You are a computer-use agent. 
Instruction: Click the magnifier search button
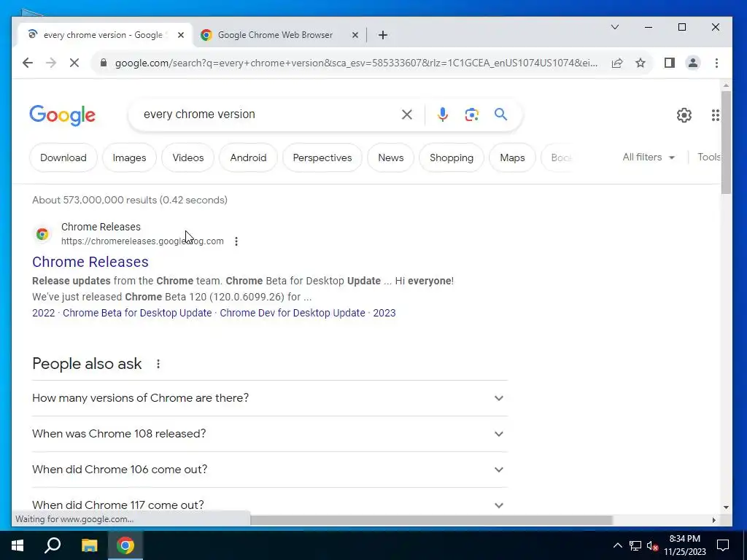(x=500, y=114)
